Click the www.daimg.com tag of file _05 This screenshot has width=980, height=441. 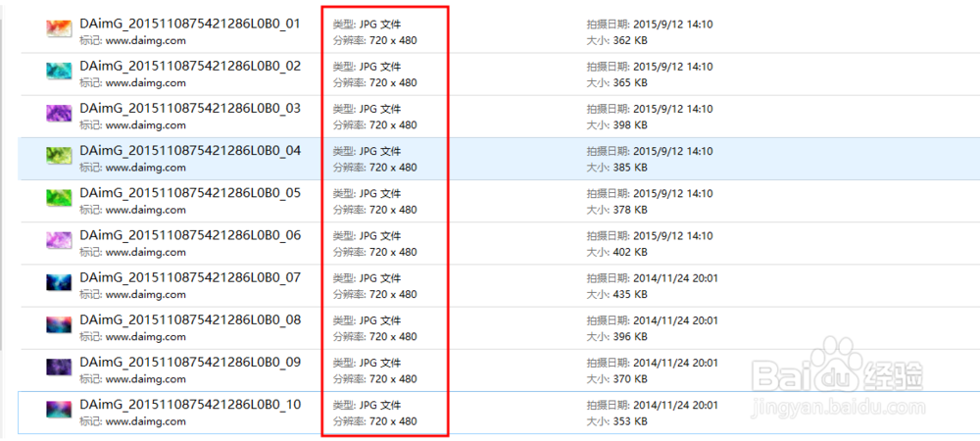coord(145,211)
